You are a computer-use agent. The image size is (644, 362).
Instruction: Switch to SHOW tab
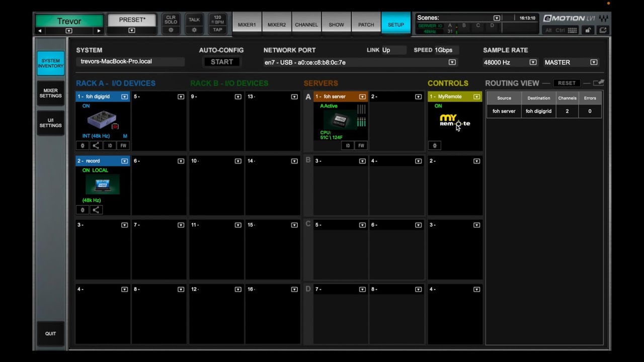click(x=337, y=24)
